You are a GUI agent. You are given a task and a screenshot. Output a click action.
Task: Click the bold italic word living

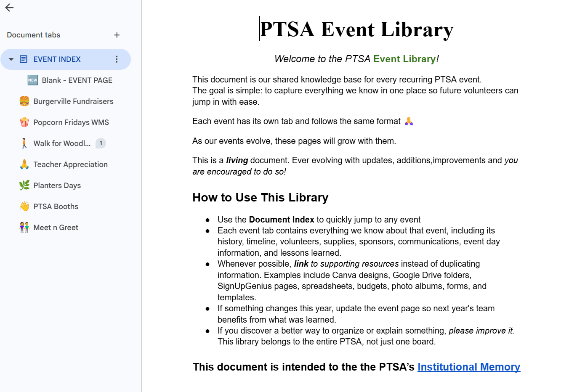point(237,160)
